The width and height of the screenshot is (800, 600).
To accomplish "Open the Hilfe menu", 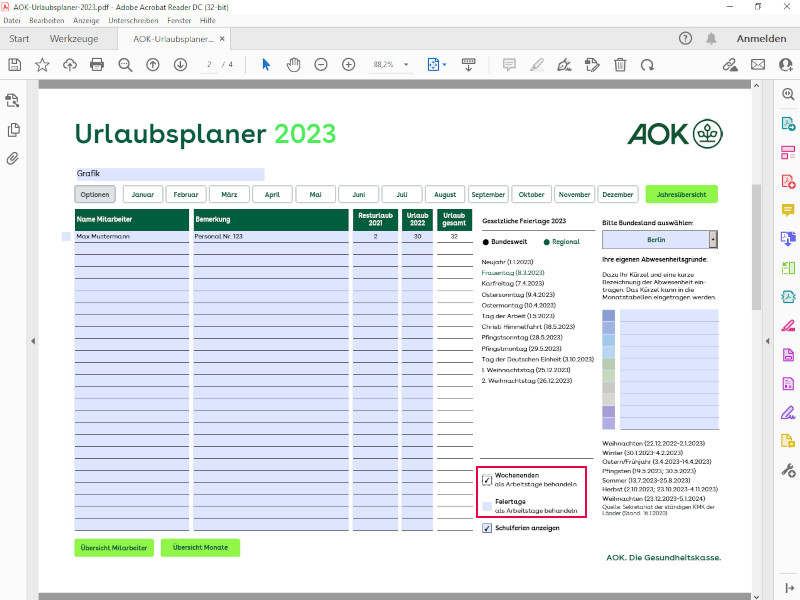I will click(208, 20).
